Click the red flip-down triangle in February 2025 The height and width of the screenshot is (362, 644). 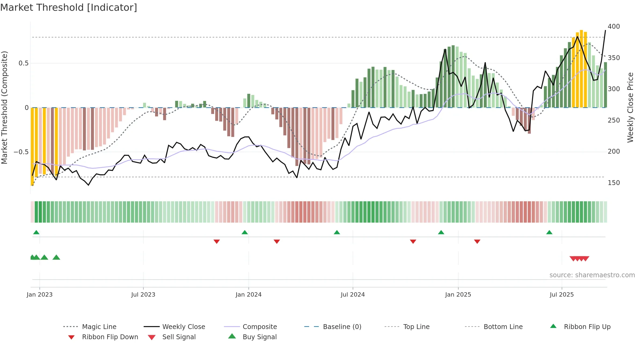click(x=477, y=242)
